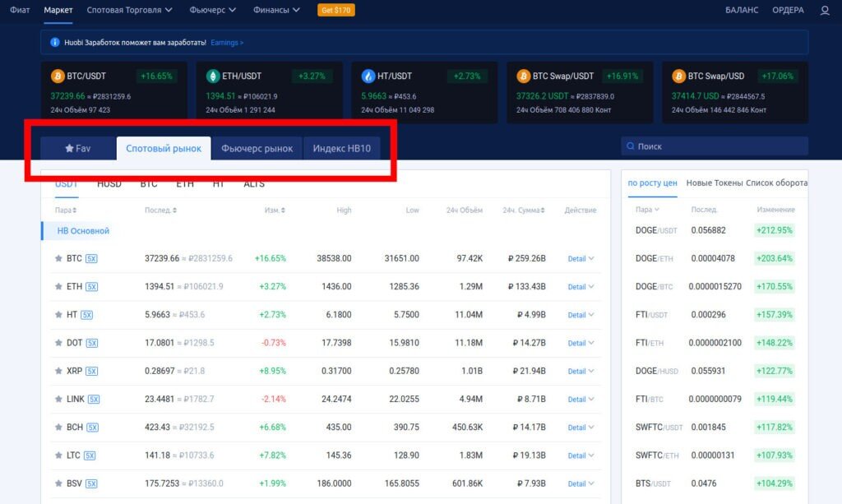Open the Earnings link in banner
Image resolution: width=842 pixels, height=504 pixels.
(x=227, y=42)
